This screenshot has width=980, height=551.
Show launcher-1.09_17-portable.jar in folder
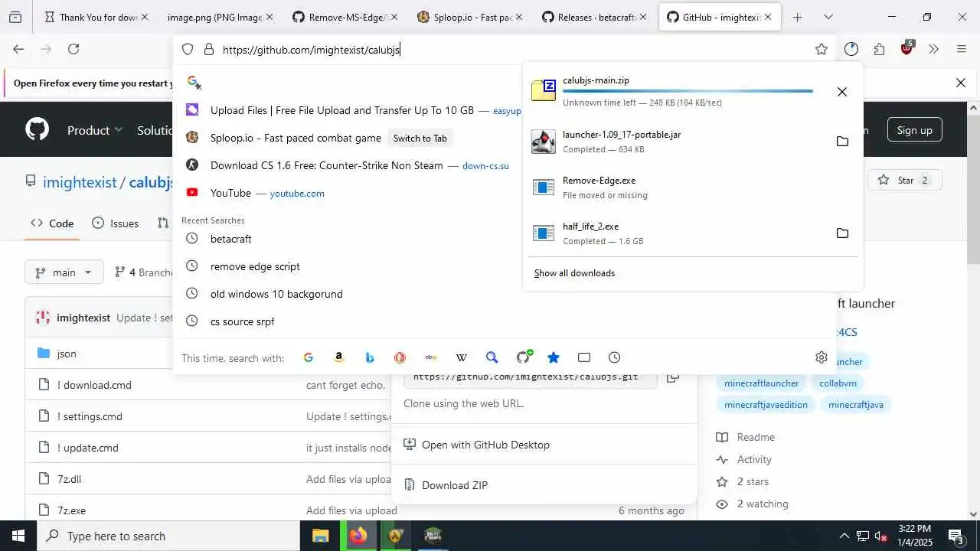pos(842,142)
